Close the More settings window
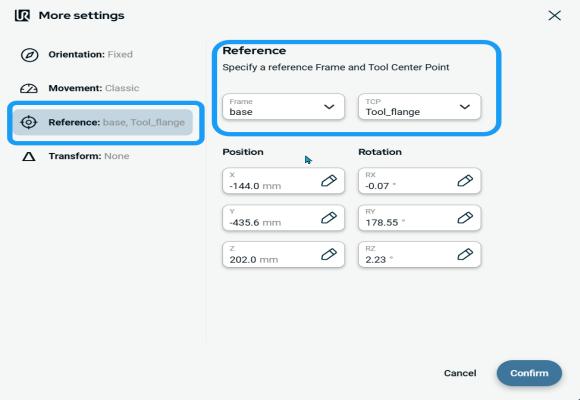The image size is (580, 400). click(x=554, y=16)
